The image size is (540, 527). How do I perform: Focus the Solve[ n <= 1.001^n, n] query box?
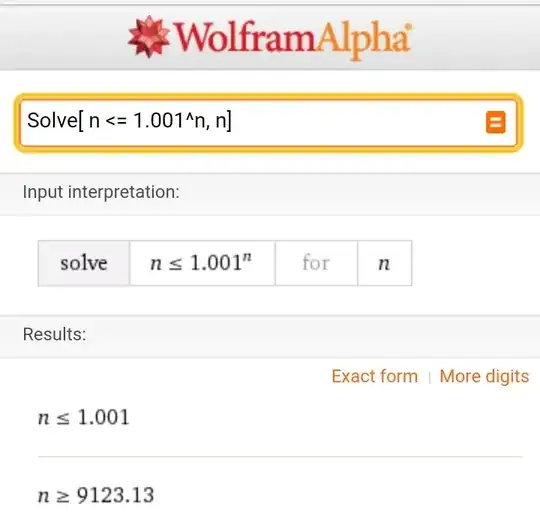pos(269,123)
